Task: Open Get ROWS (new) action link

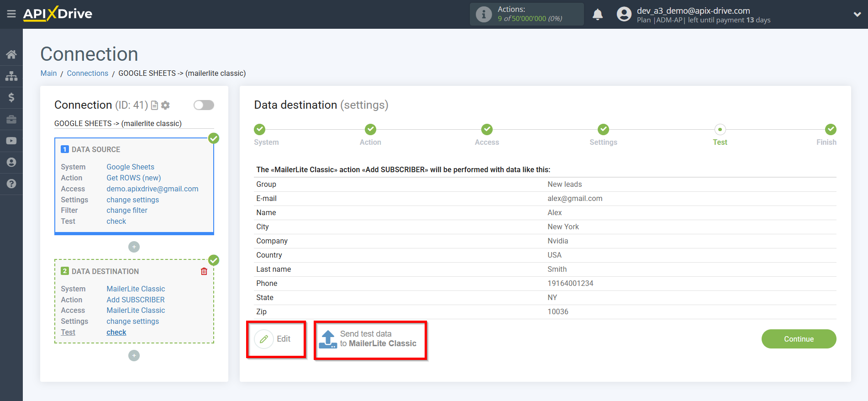Action: click(x=134, y=178)
